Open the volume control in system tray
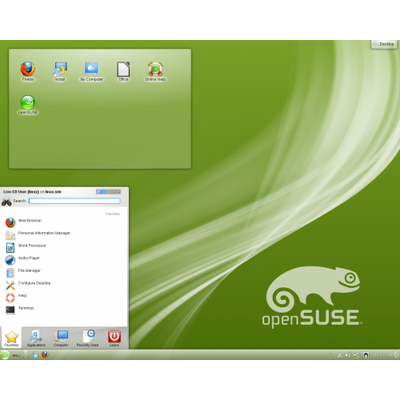The width and height of the screenshot is (400, 400). [x=348, y=355]
